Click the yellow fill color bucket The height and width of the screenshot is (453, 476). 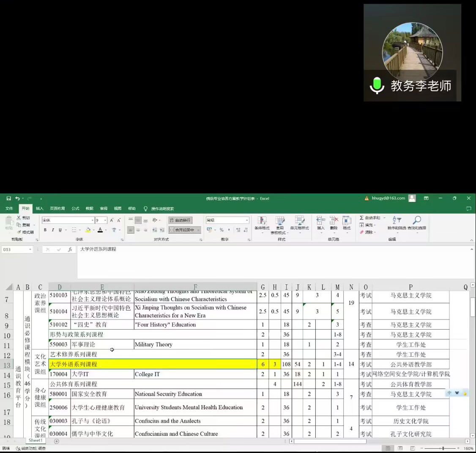point(88,230)
